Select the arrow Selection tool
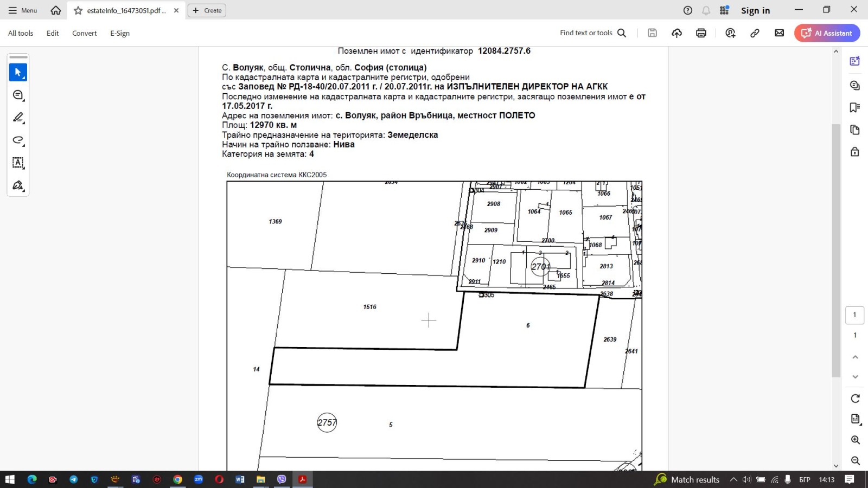Image resolution: width=868 pixels, height=488 pixels. pos(18,72)
